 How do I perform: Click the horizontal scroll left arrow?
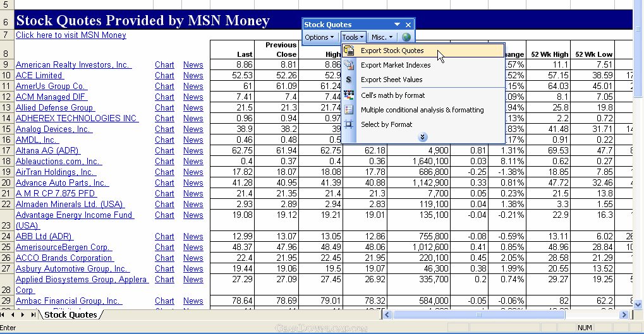pos(387,314)
